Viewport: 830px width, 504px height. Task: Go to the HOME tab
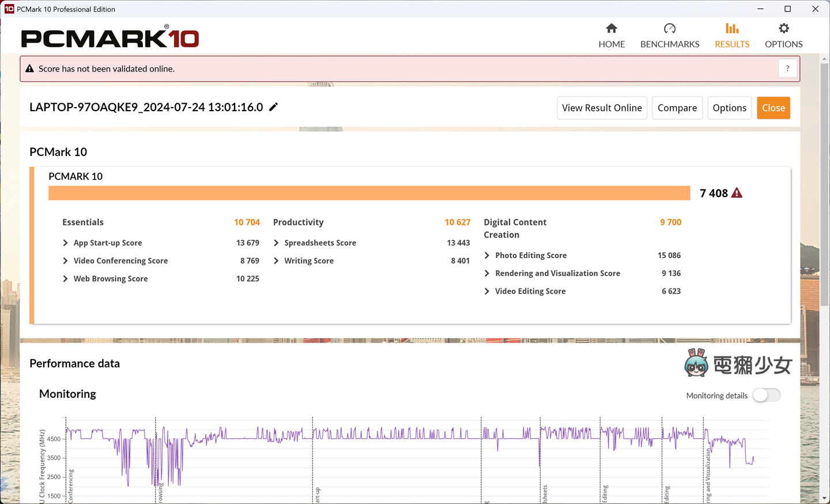(612, 36)
